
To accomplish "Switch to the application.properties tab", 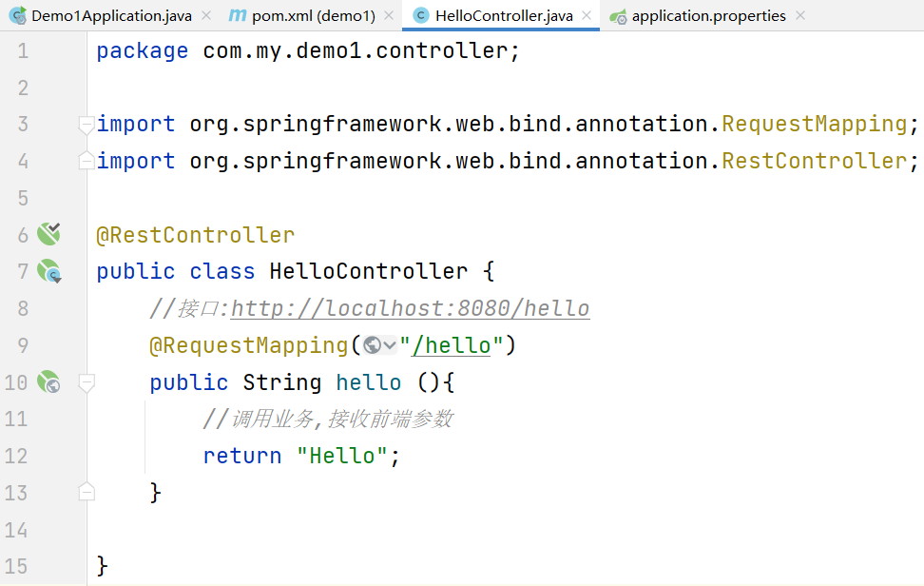I will [x=707, y=16].
